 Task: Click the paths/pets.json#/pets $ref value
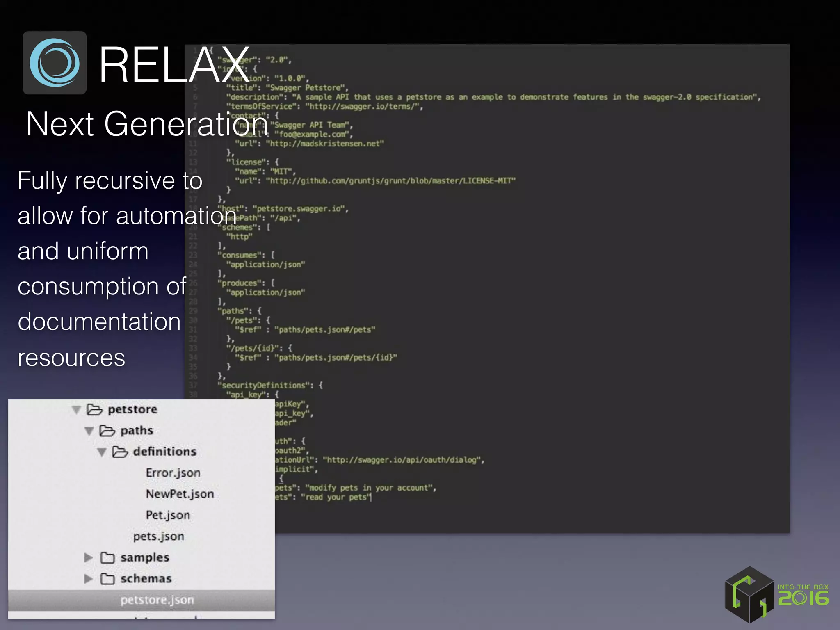(325, 330)
